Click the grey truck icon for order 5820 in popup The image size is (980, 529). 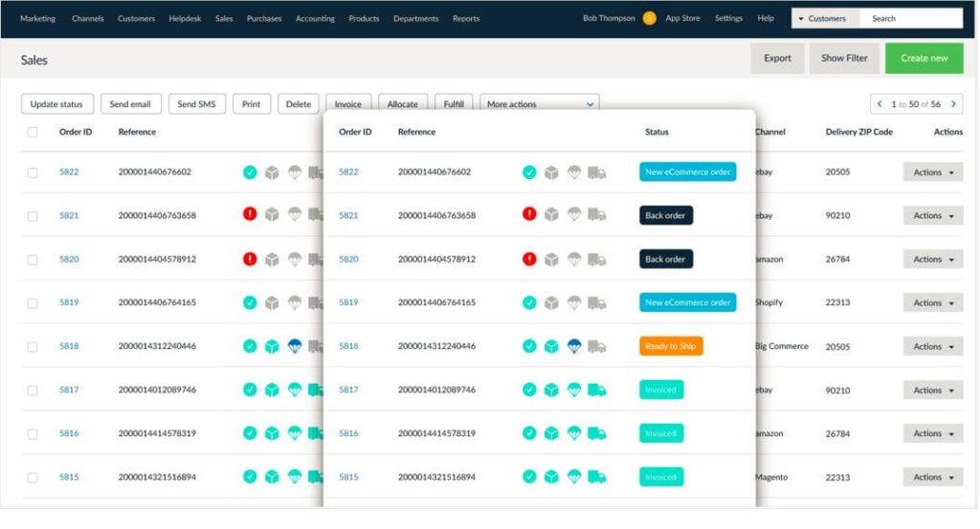click(597, 259)
